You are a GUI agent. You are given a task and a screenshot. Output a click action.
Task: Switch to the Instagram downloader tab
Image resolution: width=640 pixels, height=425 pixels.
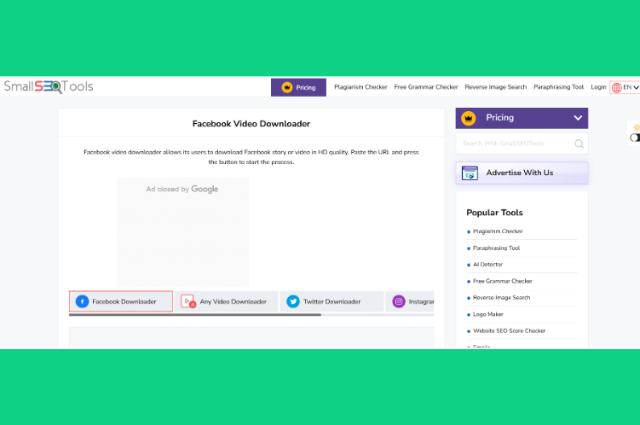pos(410,301)
